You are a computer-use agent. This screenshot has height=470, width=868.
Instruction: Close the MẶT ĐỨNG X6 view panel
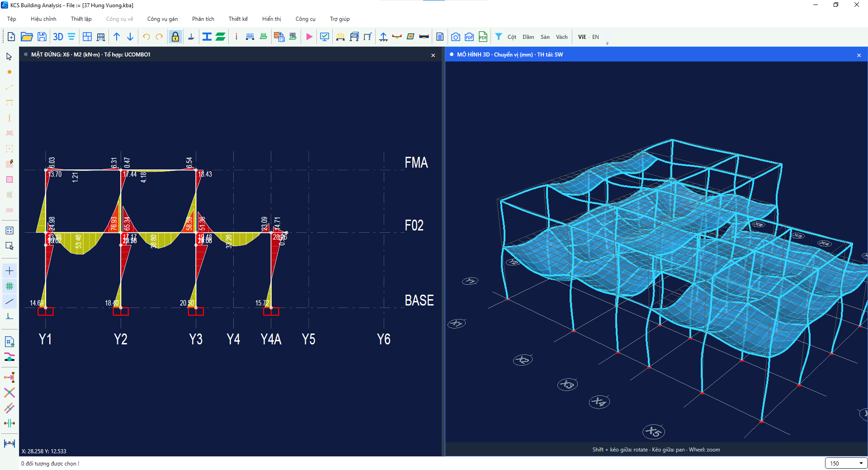click(433, 55)
